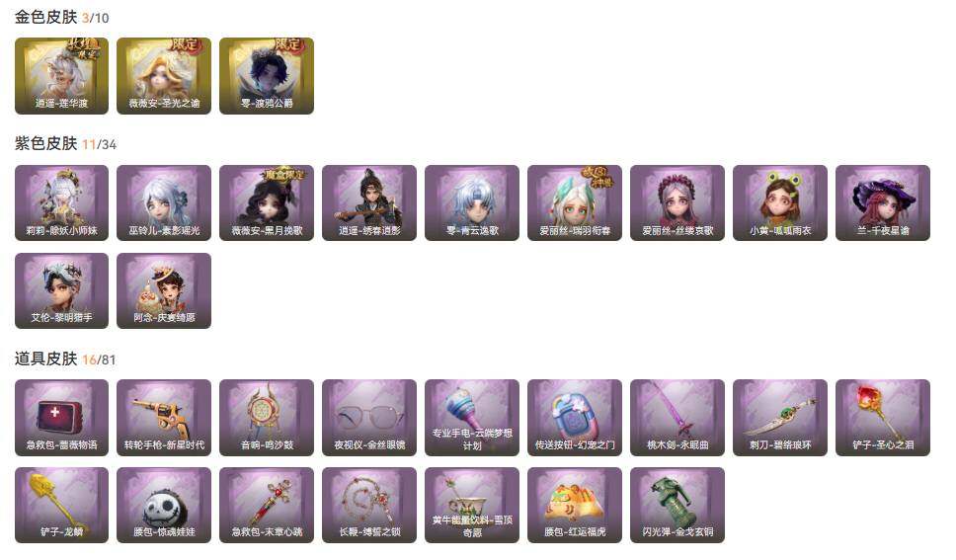The width and height of the screenshot is (956, 560).
Task: Select the 转轮手枪-新星时代 revolver icon
Action: coord(164,418)
